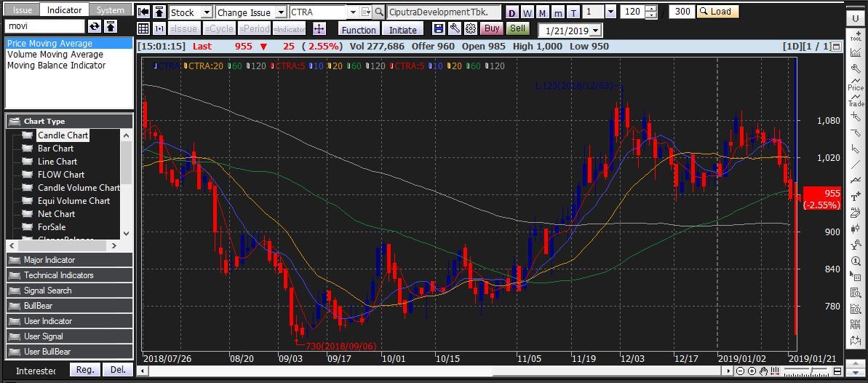Click the chart-type icon in right sidebar
The width and height of the screenshot is (868, 383).
coord(856,52)
